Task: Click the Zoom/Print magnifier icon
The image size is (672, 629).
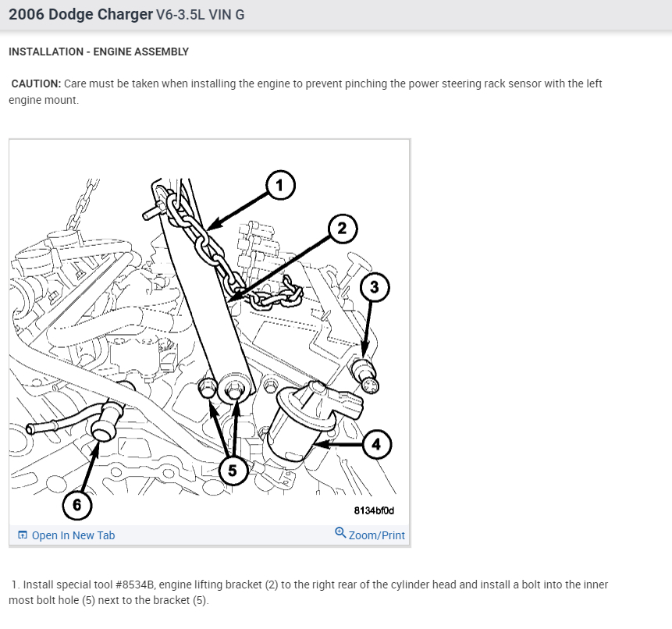Action: click(x=340, y=532)
